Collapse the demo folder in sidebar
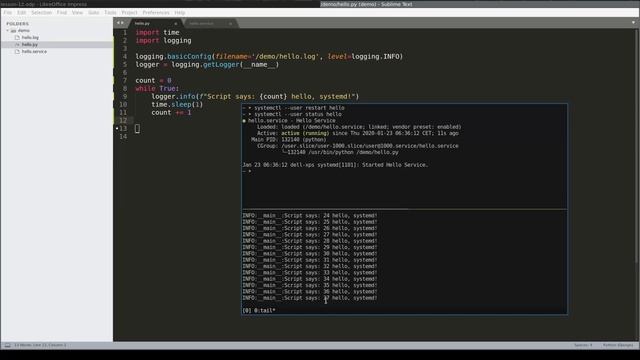The width and height of the screenshot is (640, 360). [7, 31]
